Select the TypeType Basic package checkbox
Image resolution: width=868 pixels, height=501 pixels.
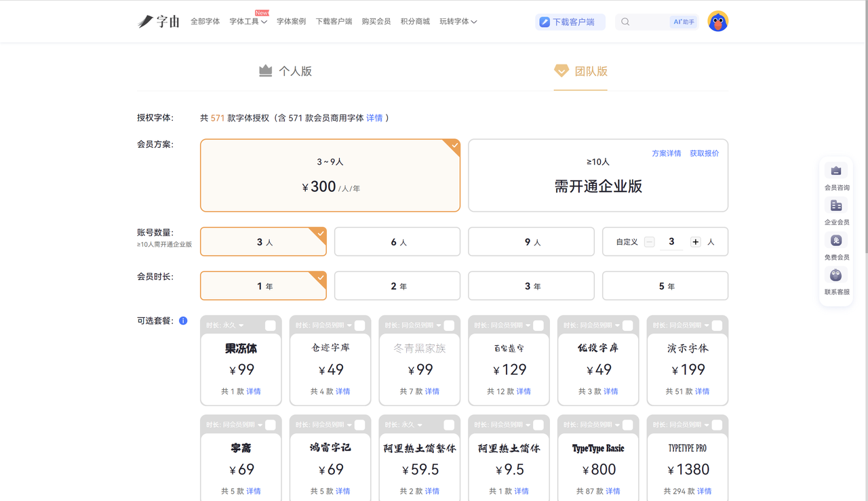pos(627,425)
